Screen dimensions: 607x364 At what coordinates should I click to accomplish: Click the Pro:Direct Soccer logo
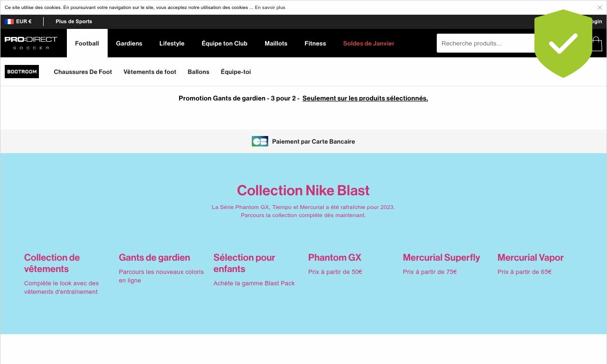pos(31,43)
